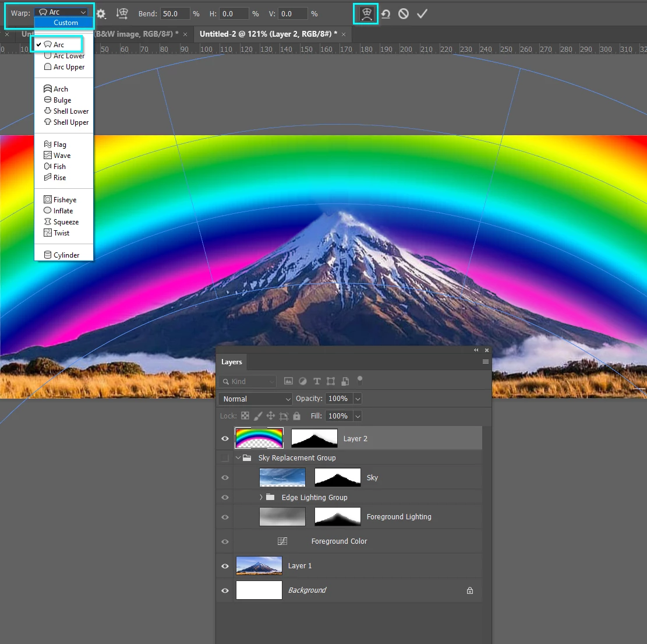Open the Opacity slider dropdown arrow
647x644 pixels.
(358, 399)
